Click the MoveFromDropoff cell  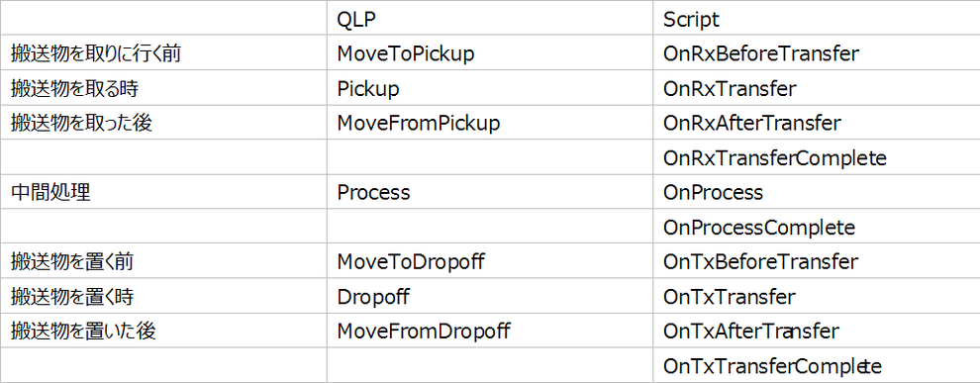coord(489,330)
